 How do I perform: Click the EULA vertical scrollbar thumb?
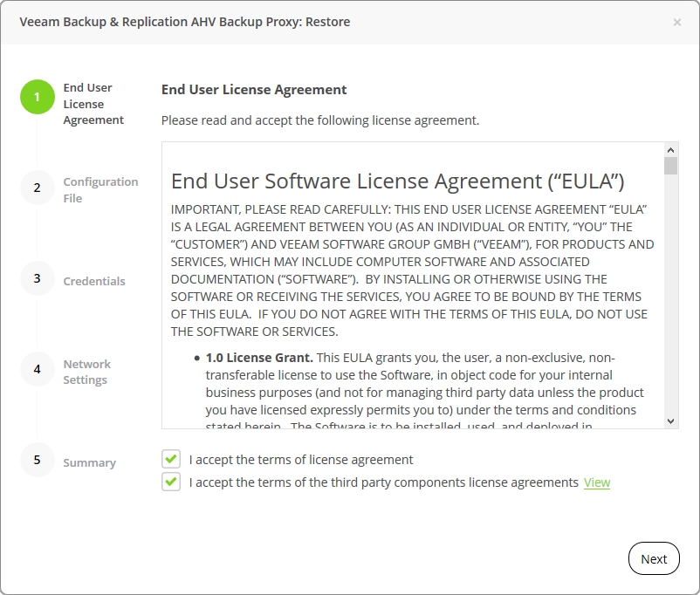coord(670,166)
